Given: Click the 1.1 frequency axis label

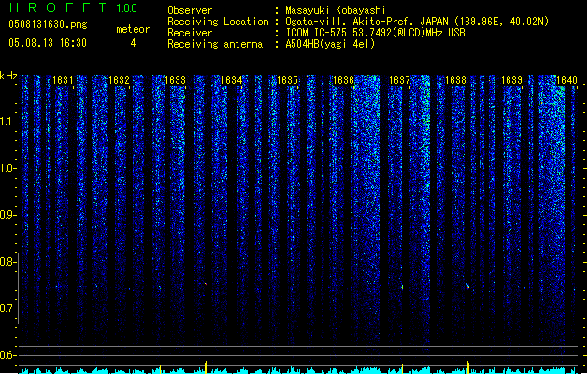Looking at the screenshot, I should click(8, 122).
